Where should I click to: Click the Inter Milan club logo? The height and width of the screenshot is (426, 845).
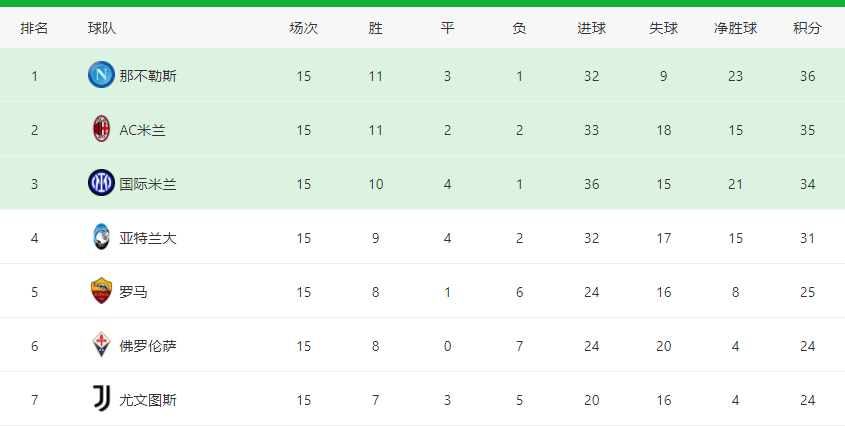coord(101,183)
